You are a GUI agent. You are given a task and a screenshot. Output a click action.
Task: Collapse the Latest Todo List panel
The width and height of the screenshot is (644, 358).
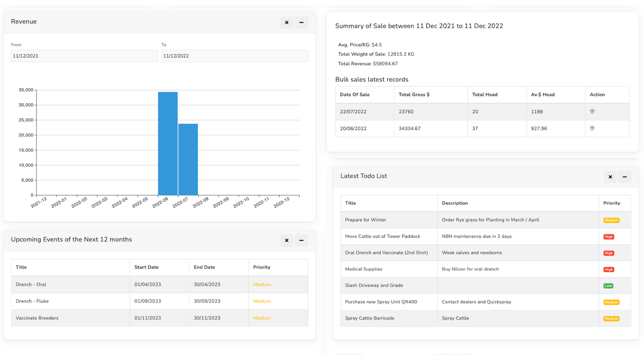click(x=625, y=177)
